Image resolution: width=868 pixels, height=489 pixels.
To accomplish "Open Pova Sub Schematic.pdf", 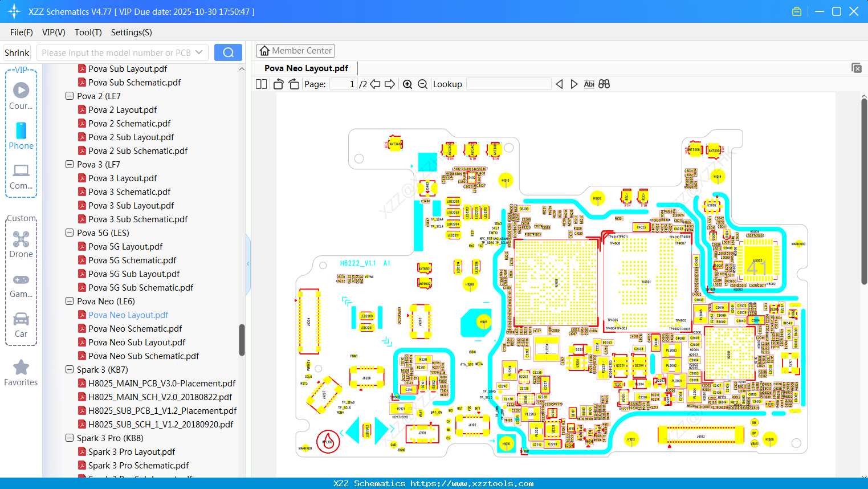I will pos(135,83).
